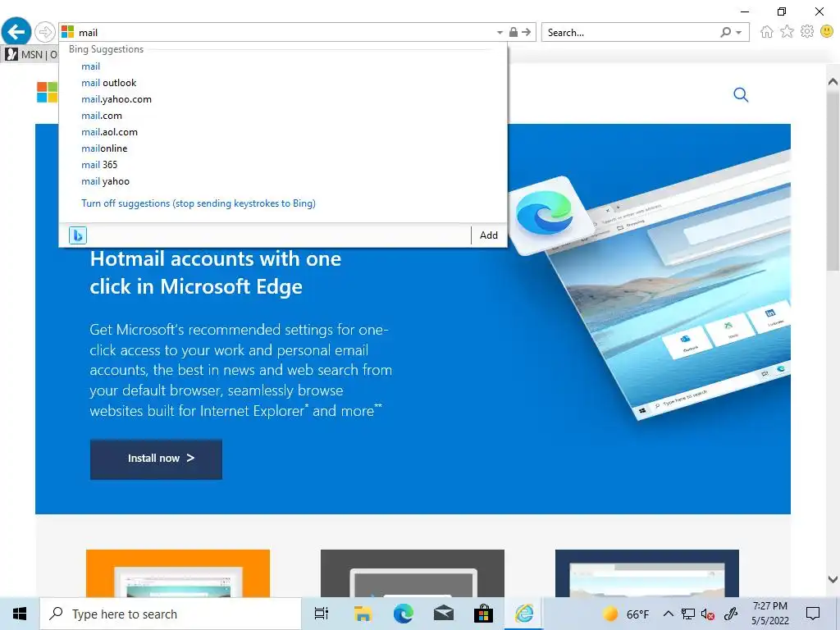Click the Install now button

click(x=156, y=459)
